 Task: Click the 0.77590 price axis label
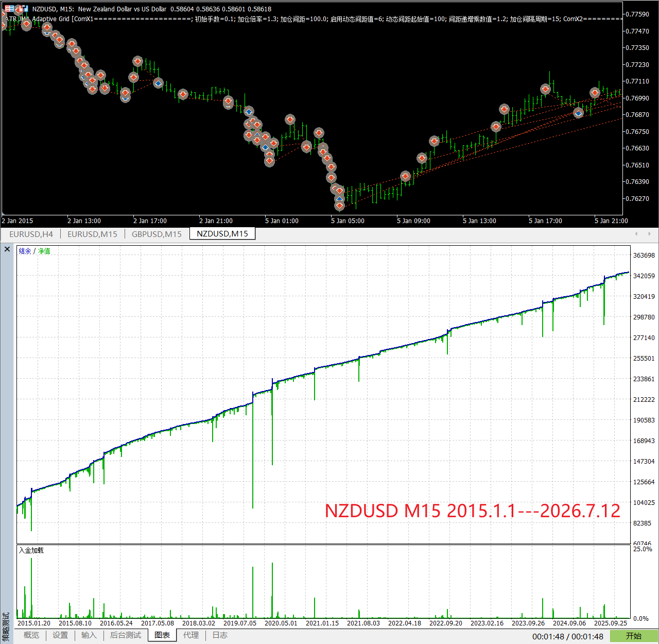637,14
